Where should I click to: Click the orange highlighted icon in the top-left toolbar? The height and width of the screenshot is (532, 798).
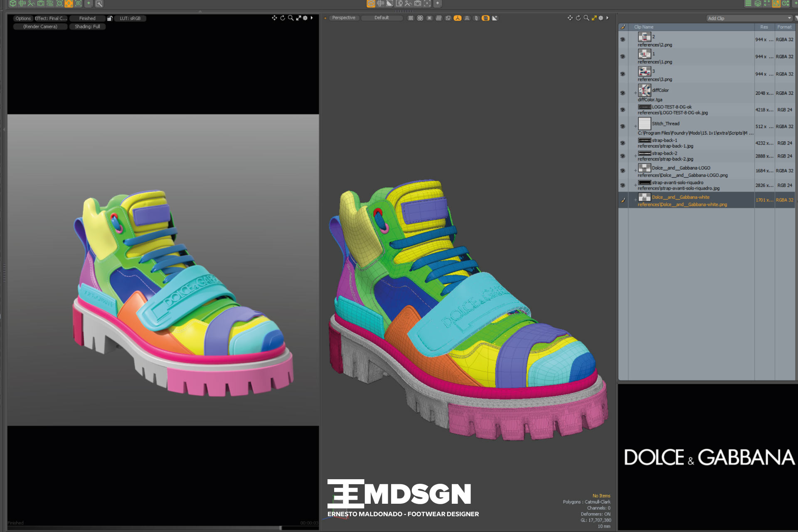[69, 3]
